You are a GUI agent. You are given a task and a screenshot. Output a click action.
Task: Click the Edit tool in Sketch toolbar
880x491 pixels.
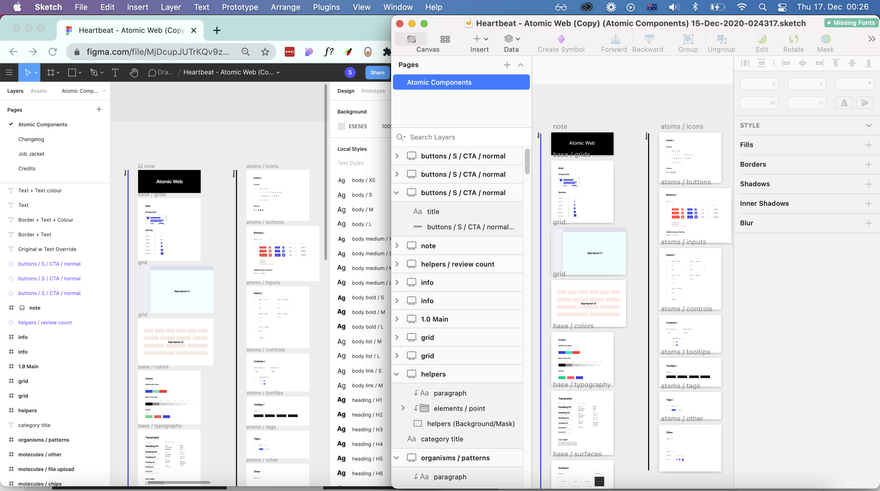762,43
